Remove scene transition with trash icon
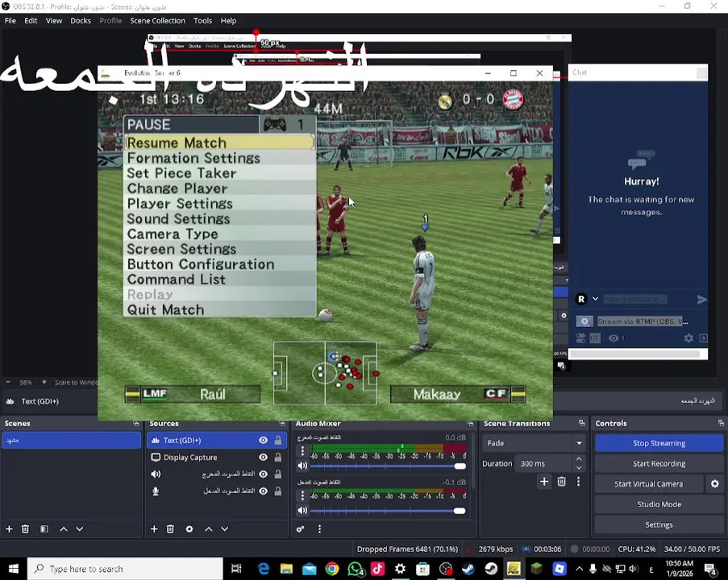This screenshot has height=580, width=728. click(561, 482)
